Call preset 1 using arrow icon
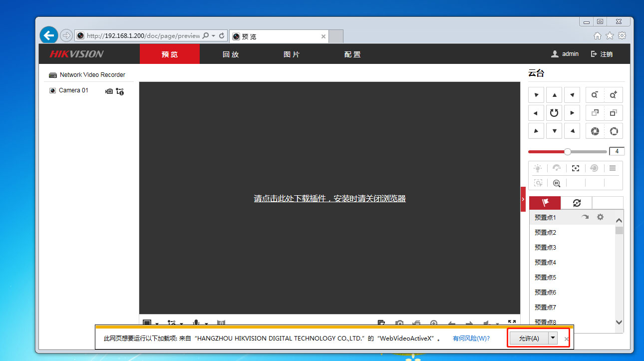644x361 pixels. pyautogui.click(x=585, y=217)
